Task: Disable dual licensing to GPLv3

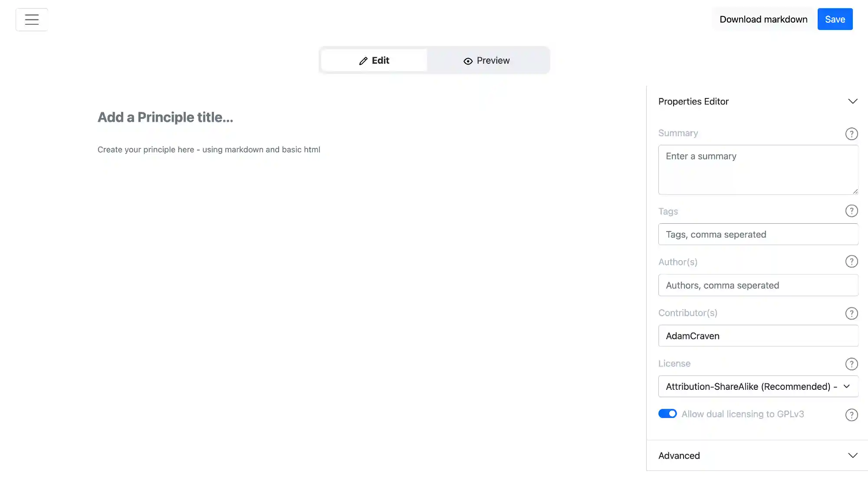Action: [x=667, y=414]
